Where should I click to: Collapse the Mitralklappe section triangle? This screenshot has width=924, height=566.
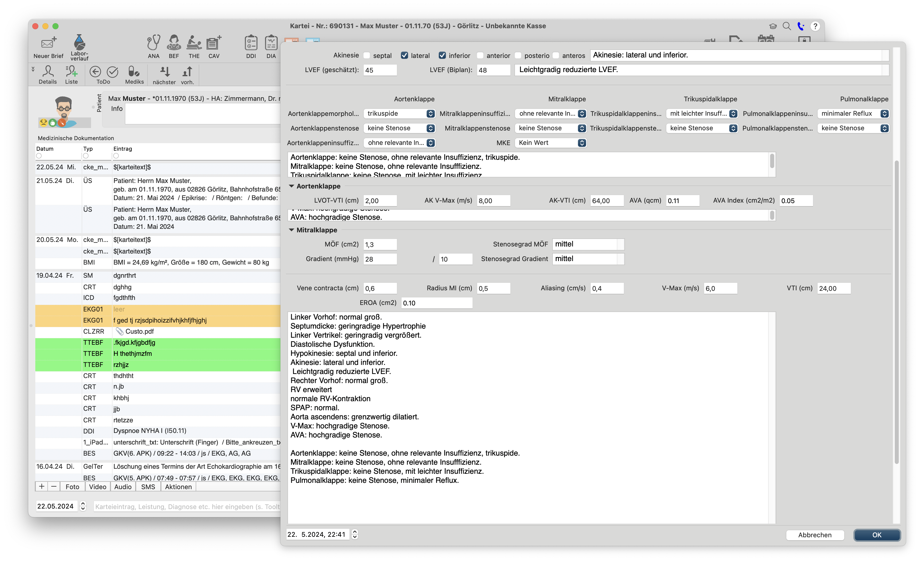(x=291, y=230)
